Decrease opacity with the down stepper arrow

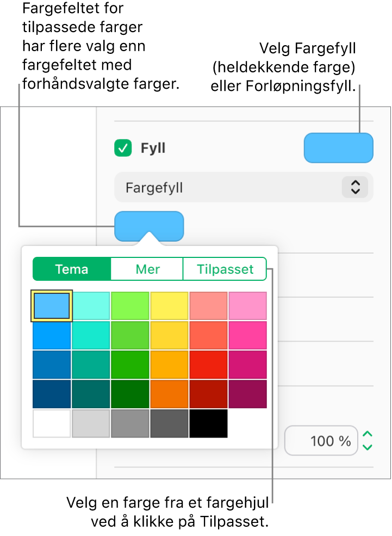[368, 447]
